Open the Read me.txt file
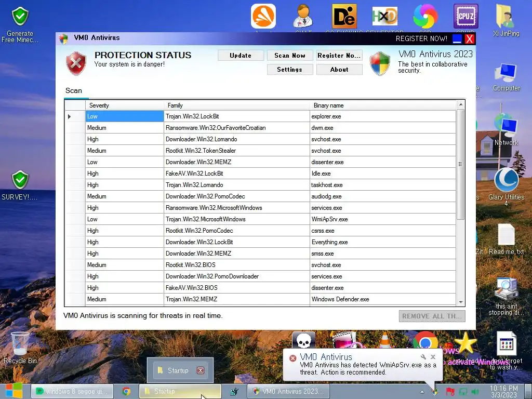This screenshot has height=399, width=532. coord(506,239)
